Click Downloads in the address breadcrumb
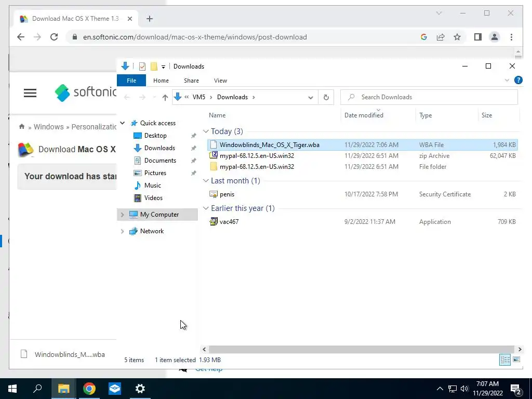532x399 pixels. tap(232, 97)
